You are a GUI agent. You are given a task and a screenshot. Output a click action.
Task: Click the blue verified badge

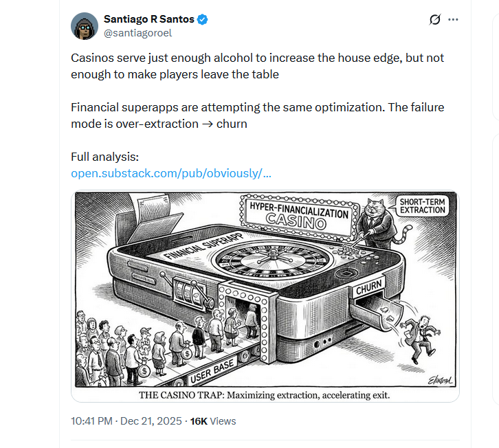coord(203,19)
